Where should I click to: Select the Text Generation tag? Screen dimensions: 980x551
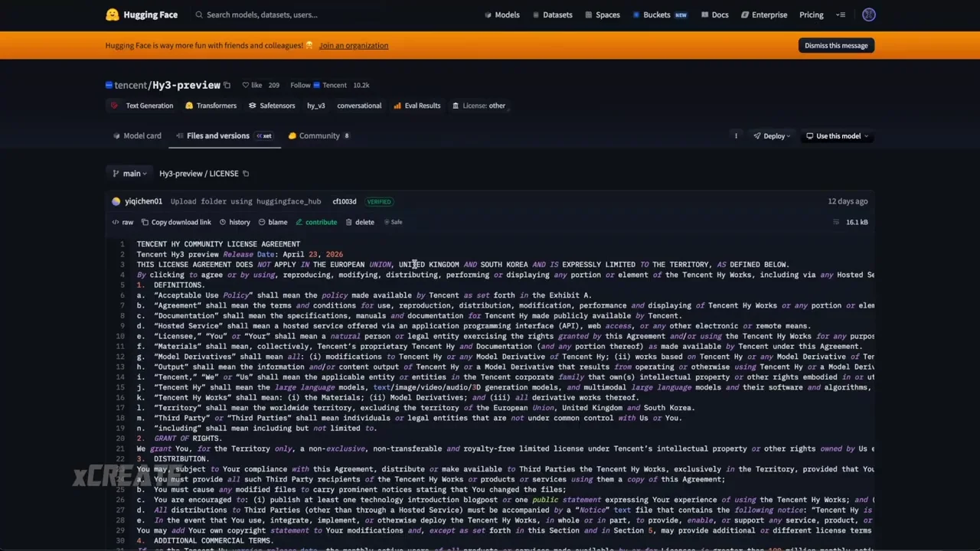click(142, 106)
